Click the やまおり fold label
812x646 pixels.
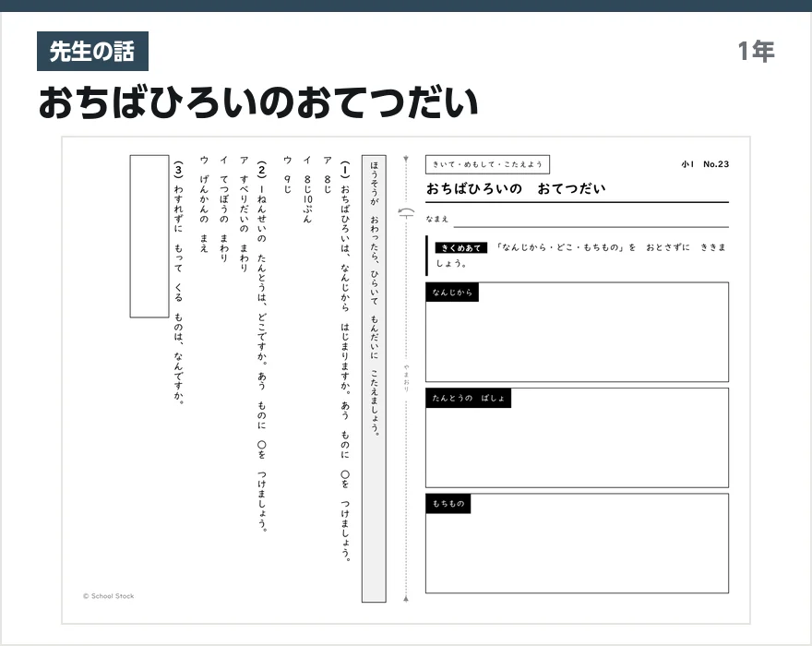[406, 378]
